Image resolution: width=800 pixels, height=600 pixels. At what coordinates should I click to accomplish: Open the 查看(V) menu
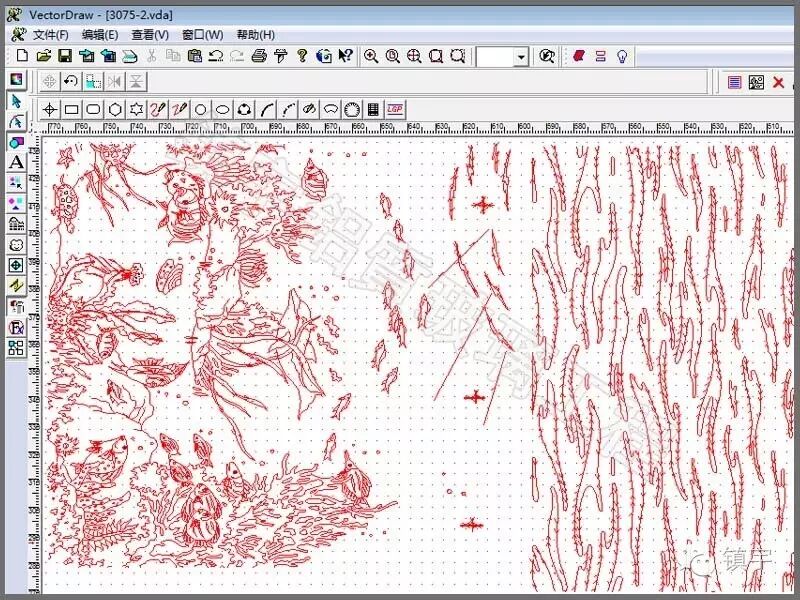pyautogui.click(x=150, y=35)
